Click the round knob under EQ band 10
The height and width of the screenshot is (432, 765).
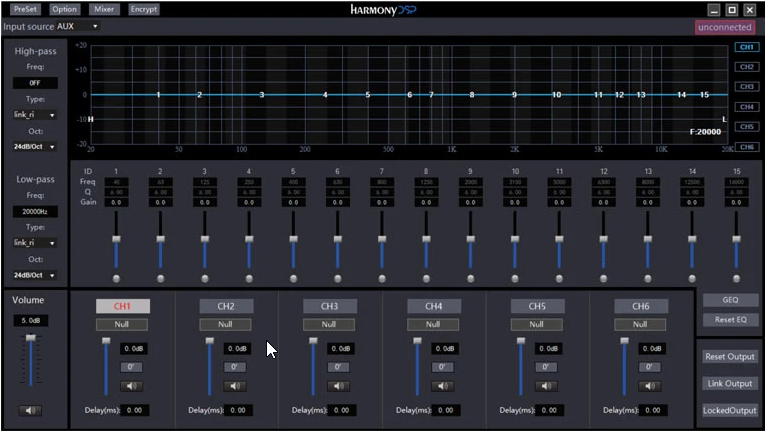pyautogui.click(x=515, y=279)
